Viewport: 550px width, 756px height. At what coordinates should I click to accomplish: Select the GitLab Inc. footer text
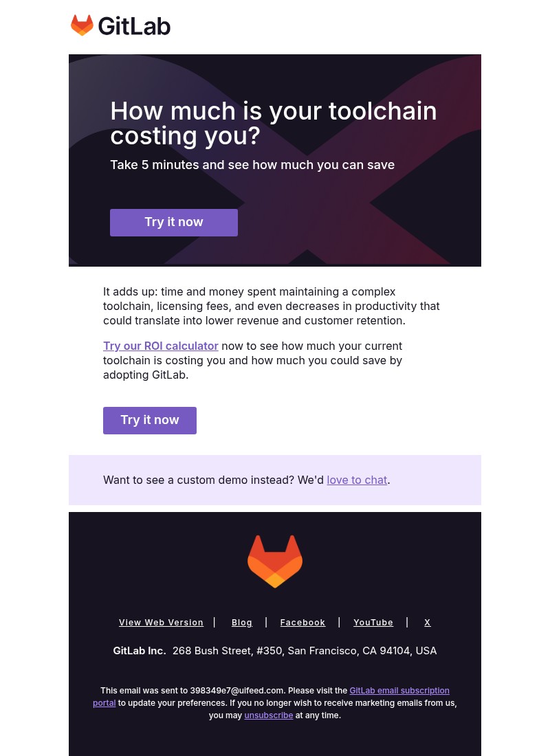(140, 650)
